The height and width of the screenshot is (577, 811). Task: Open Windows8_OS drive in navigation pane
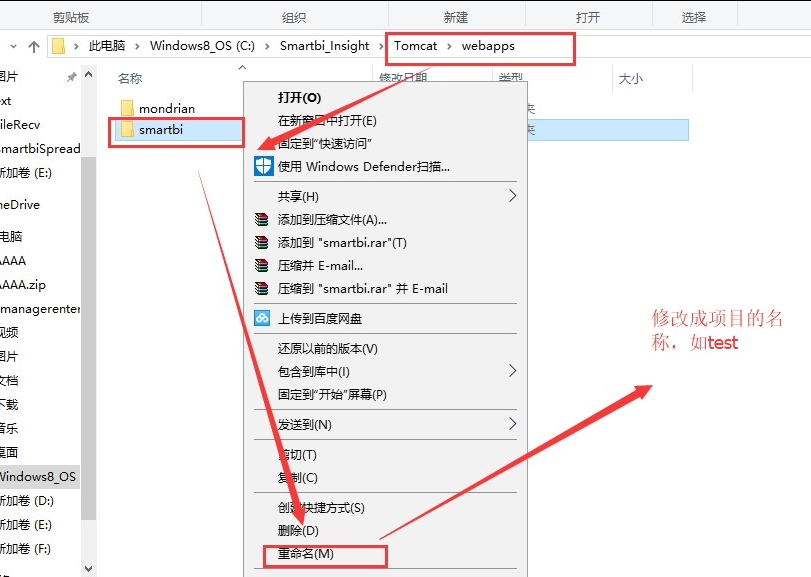pyautogui.click(x=38, y=476)
